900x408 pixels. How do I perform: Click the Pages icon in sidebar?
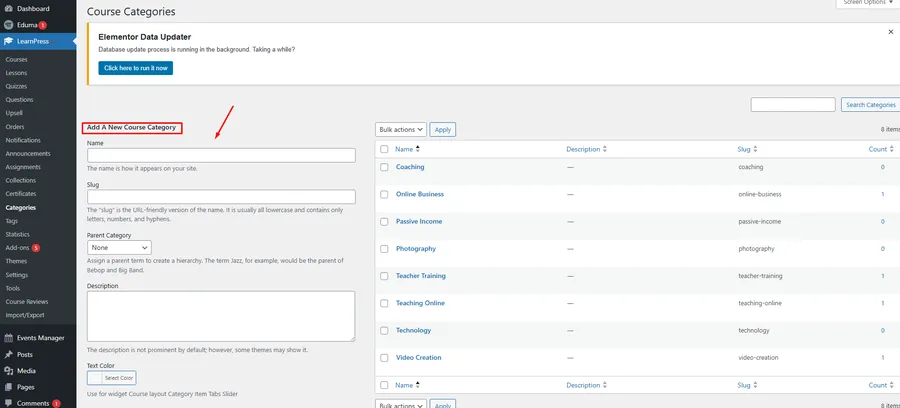point(9,386)
